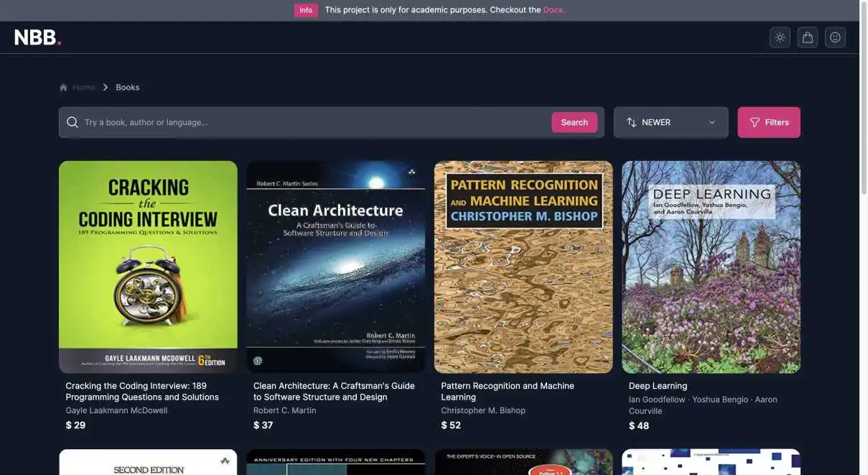
Task: Click title 'Clean Architecture: A Craftsman's Guide'
Action: [334, 392]
